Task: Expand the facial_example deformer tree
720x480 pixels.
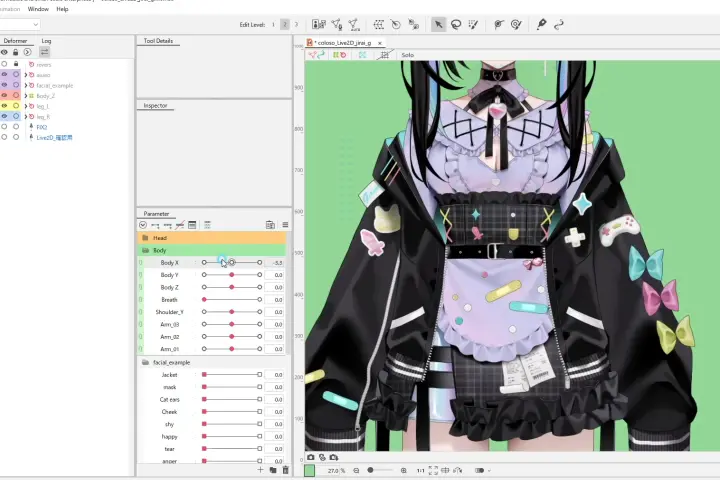Action: click(x=26, y=85)
